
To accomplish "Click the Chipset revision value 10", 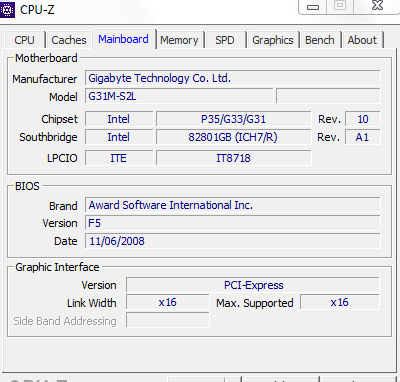I will pos(363,119).
